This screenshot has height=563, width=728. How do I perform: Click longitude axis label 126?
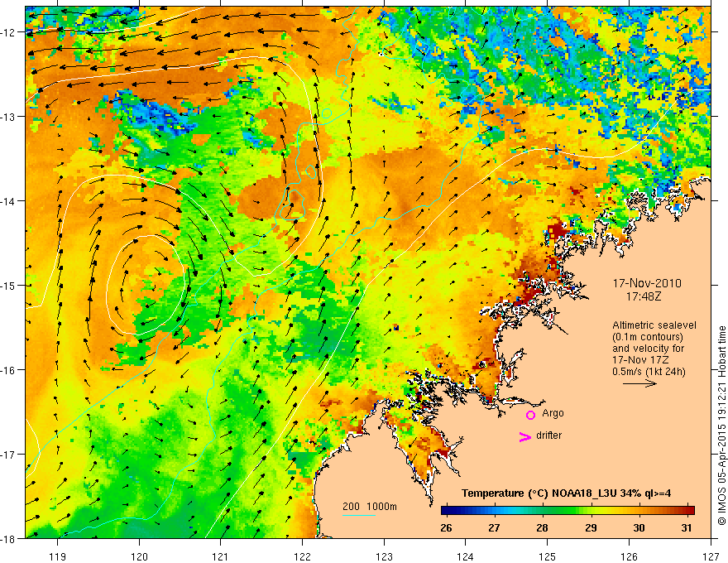tap(629, 556)
